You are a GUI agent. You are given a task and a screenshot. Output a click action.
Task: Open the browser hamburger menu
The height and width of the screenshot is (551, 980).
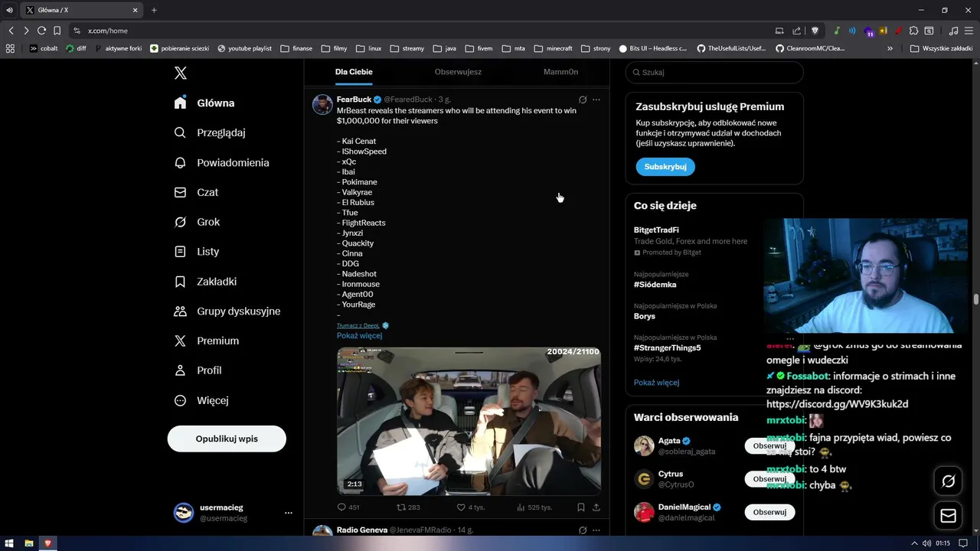pyautogui.click(x=969, y=31)
